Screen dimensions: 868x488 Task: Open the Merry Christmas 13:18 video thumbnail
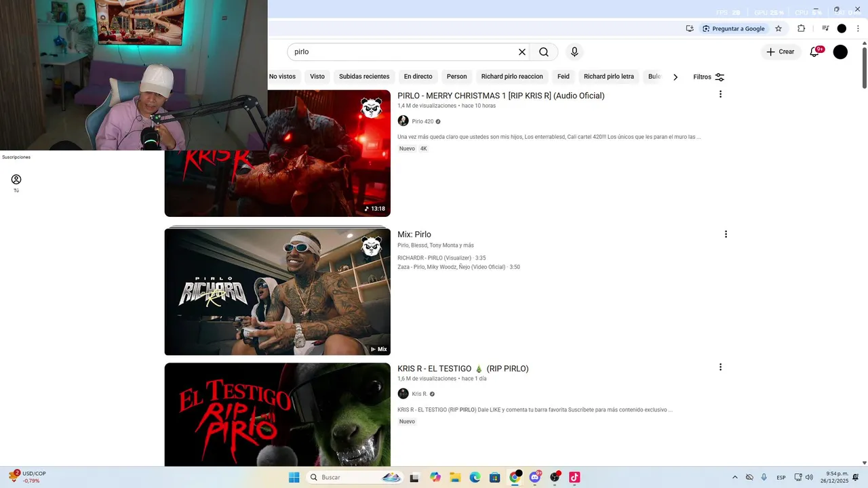[277, 153]
